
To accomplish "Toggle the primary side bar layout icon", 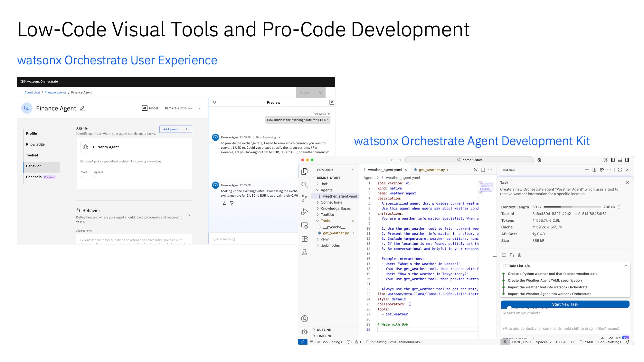I will pos(612,160).
